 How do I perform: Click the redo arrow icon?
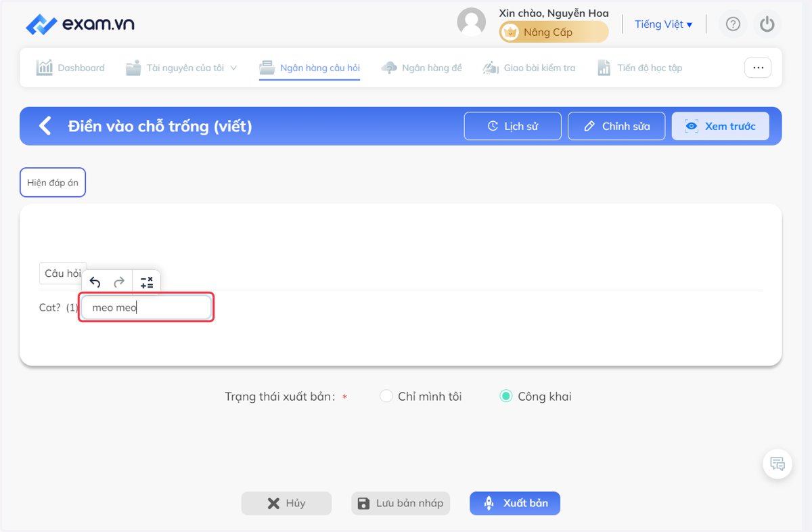pos(119,282)
